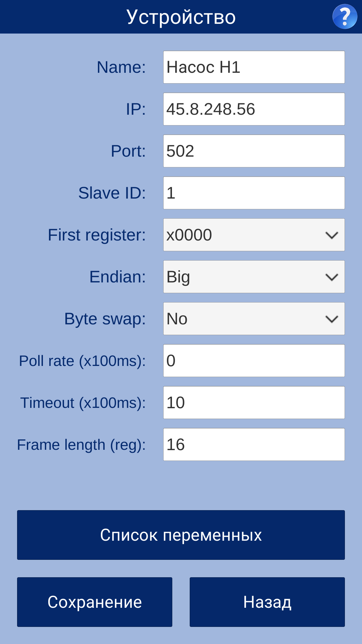Select the Slave ID input field
Screen dimensions: 362x644
(254, 193)
